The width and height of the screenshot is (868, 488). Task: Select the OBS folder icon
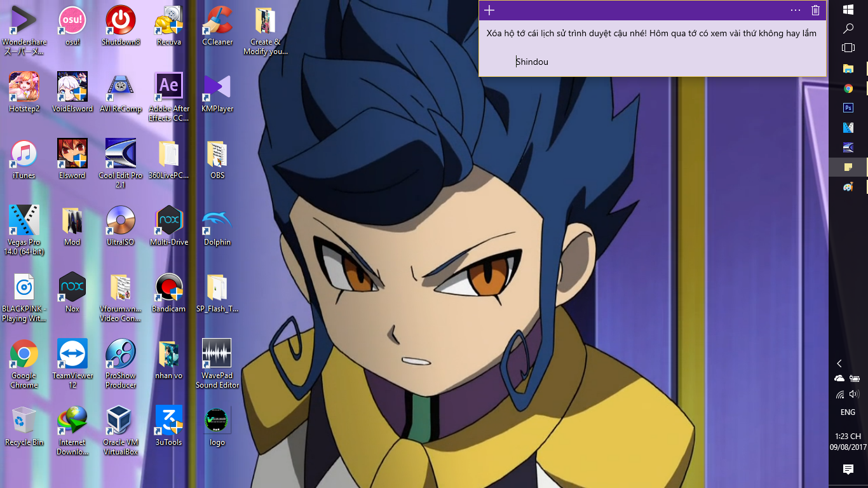[x=217, y=159]
